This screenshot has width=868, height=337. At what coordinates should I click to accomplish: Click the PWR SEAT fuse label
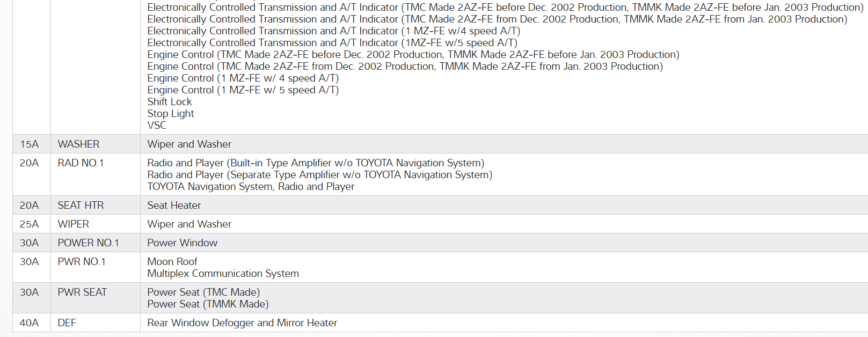pos(82,292)
